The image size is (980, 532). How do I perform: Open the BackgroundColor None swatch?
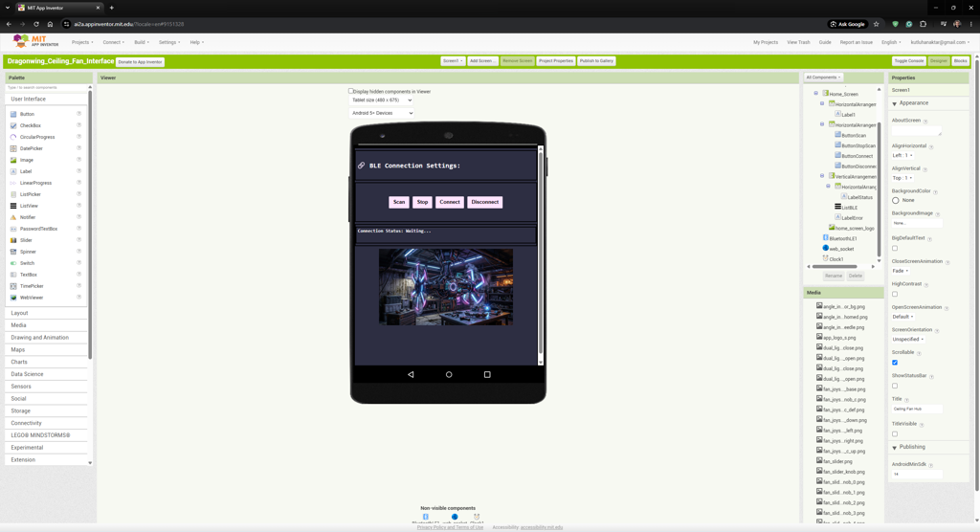tap(896, 201)
